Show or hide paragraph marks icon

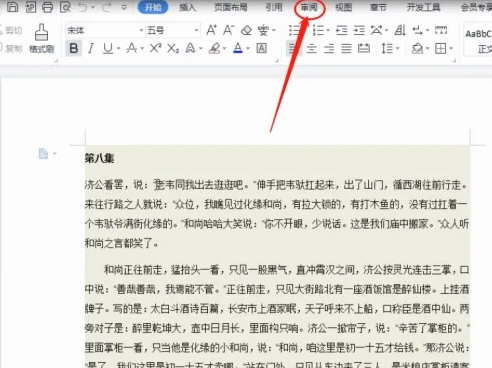tap(417, 31)
